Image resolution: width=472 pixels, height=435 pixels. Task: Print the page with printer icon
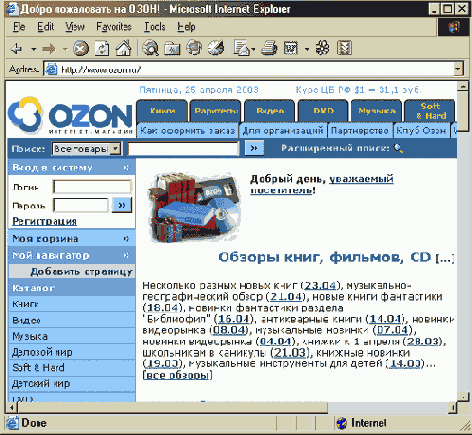[x=269, y=48]
